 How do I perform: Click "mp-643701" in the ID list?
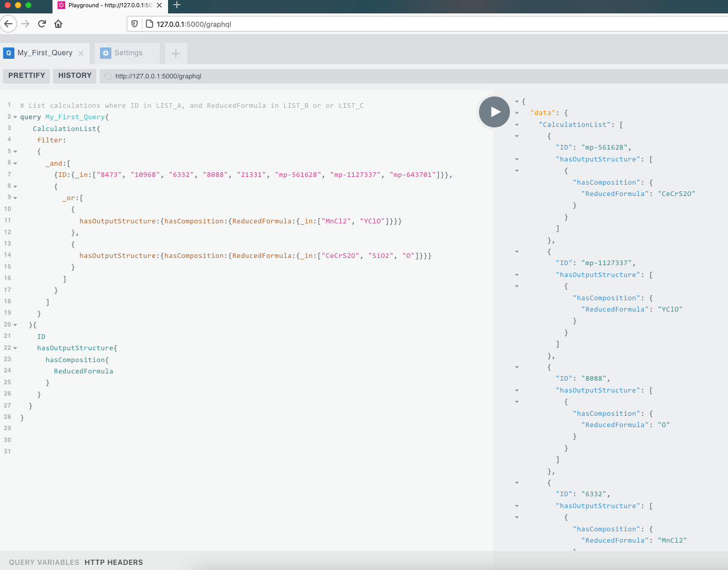coord(412,175)
